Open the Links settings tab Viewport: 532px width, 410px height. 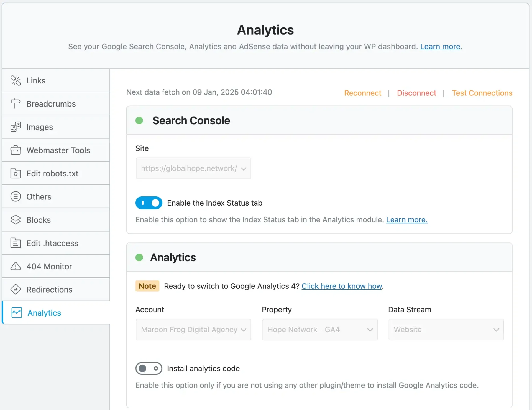(56, 80)
